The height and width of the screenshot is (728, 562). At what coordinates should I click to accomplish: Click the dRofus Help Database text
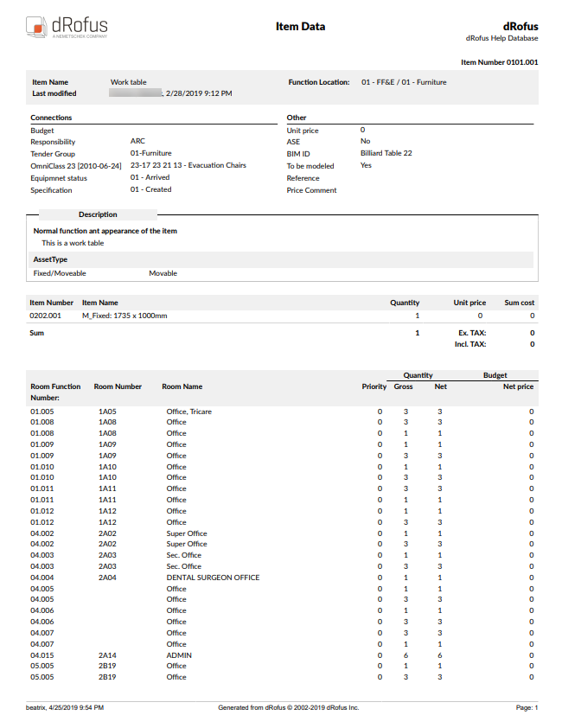[x=501, y=39]
